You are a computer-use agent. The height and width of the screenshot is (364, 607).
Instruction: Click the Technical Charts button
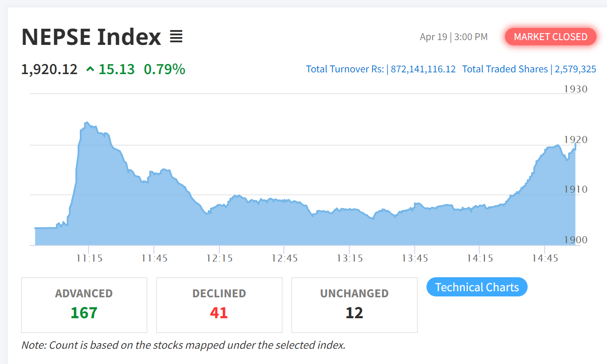pyautogui.click(x=477, y=287)
